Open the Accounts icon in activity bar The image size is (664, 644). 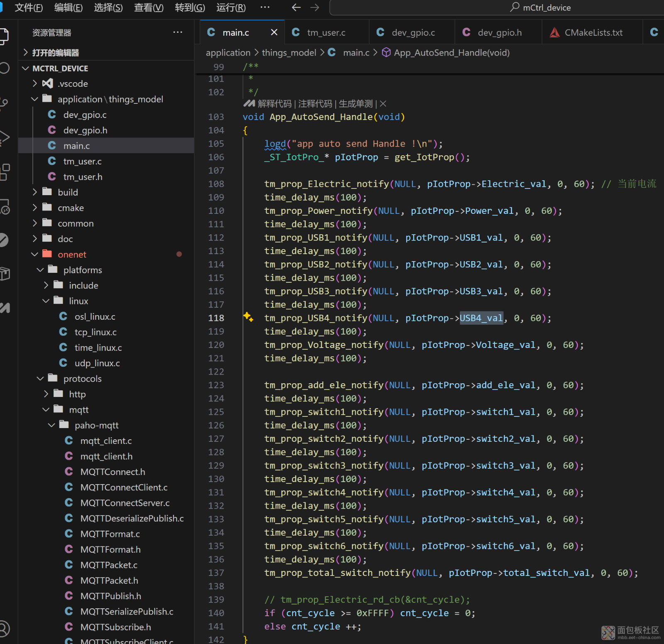[4, 628]
